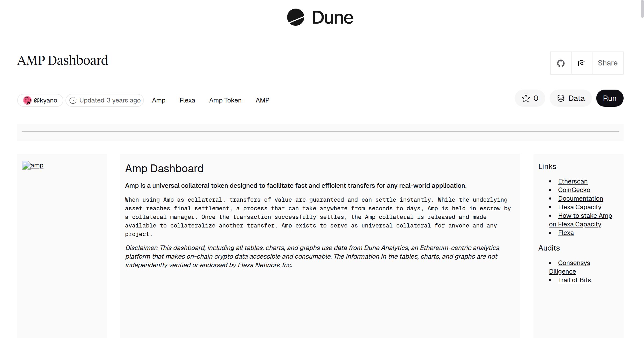Viewport: 644px width, 338px height.
Task: Select the Amp tag
Action: pyautogui.click(x=159, y=100)
